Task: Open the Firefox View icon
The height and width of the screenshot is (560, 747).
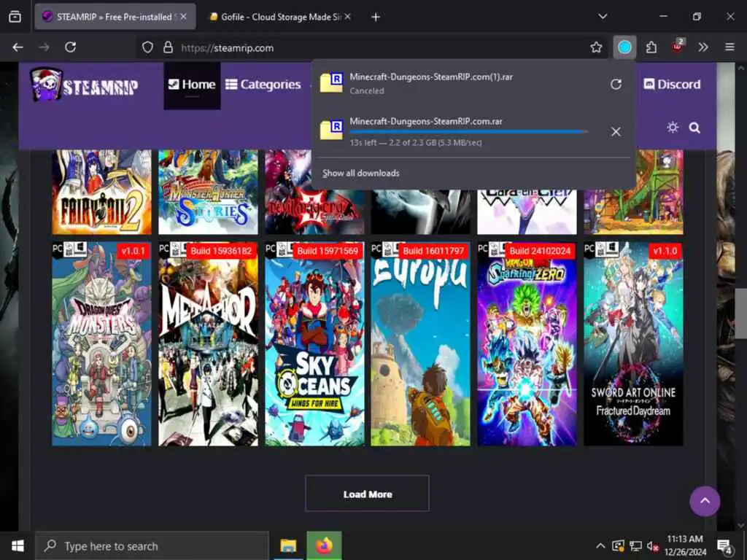Action: (x=15, y=17)
